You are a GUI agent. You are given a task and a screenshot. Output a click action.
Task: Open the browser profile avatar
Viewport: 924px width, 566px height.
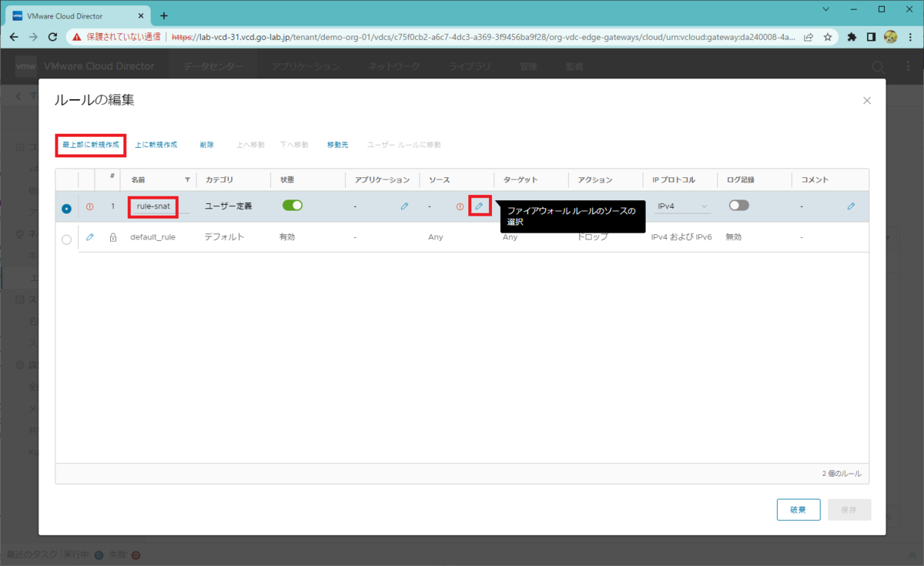pyautogui.click(x=891, y=36)
